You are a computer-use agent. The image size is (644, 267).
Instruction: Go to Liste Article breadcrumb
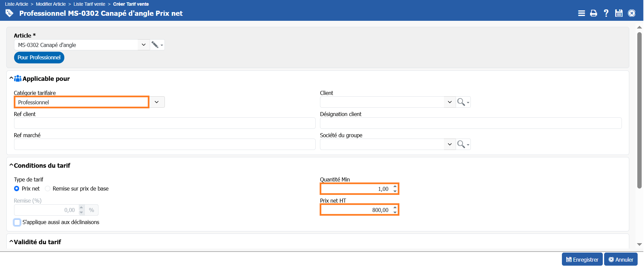(x=16, y=4)
